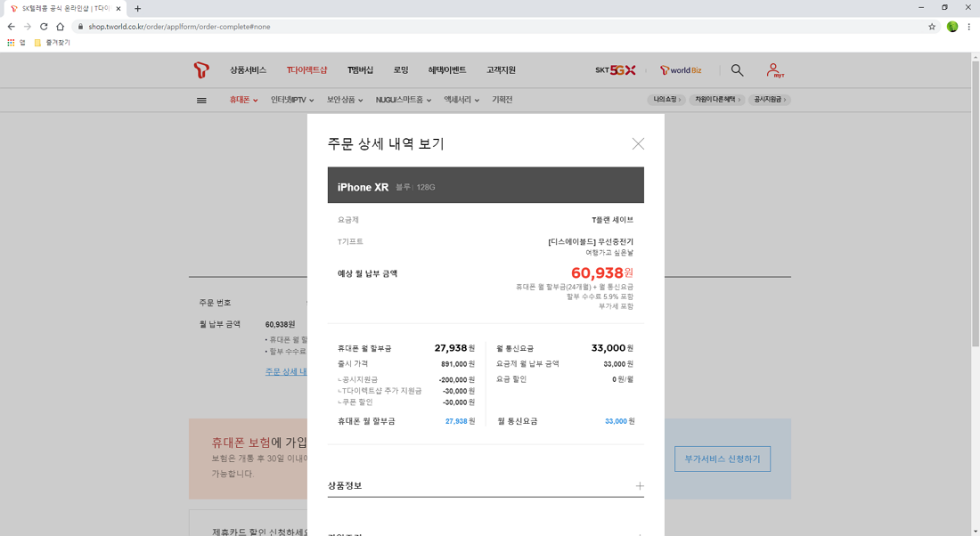Open the 즐겨찾기 bookmarks folder
Image resolution: width=980 pixels, height=536 pixels.
click(52, 43)
